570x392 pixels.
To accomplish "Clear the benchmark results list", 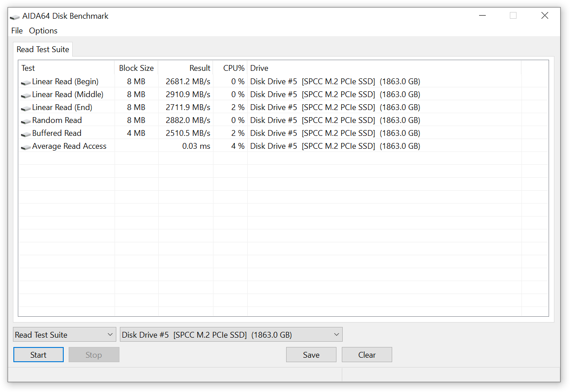I will [367, 355].
